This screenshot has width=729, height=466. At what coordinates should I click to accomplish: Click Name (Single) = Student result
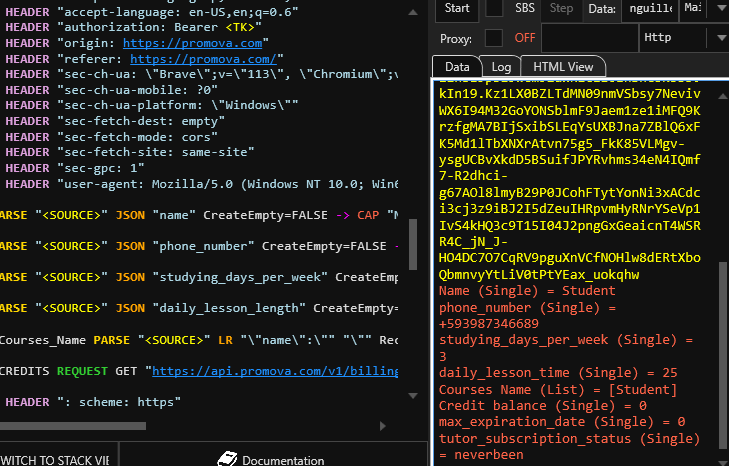(x=527, y=291)
